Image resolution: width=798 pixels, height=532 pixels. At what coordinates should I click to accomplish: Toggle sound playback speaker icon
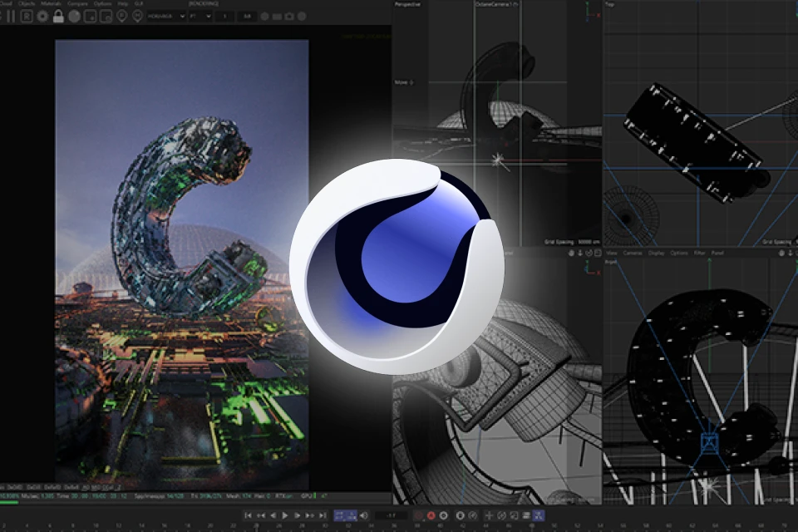point(364,515)
